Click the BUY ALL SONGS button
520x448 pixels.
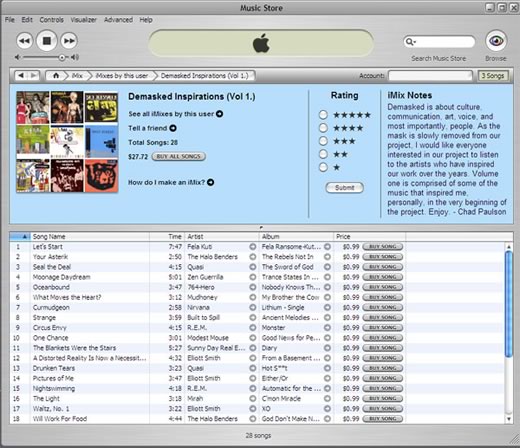[179, 156]
